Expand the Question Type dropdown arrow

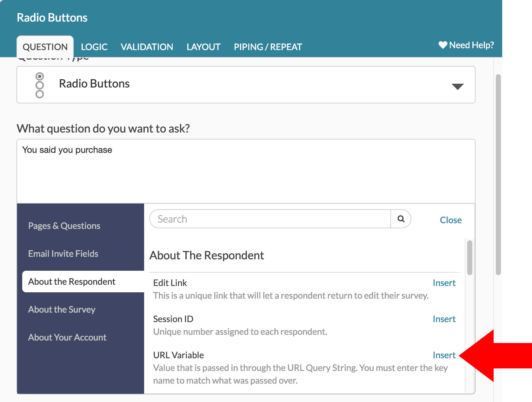(x=457, y=86)
